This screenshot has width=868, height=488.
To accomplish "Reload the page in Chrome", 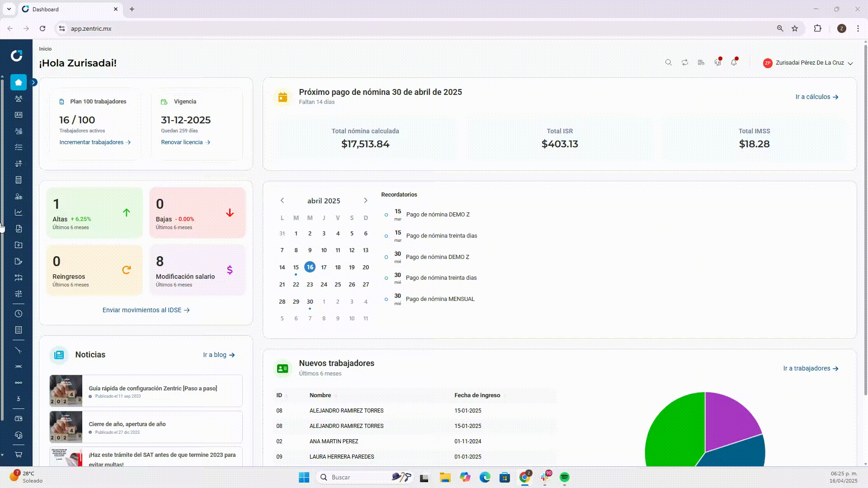I will [x=42, y=28].
